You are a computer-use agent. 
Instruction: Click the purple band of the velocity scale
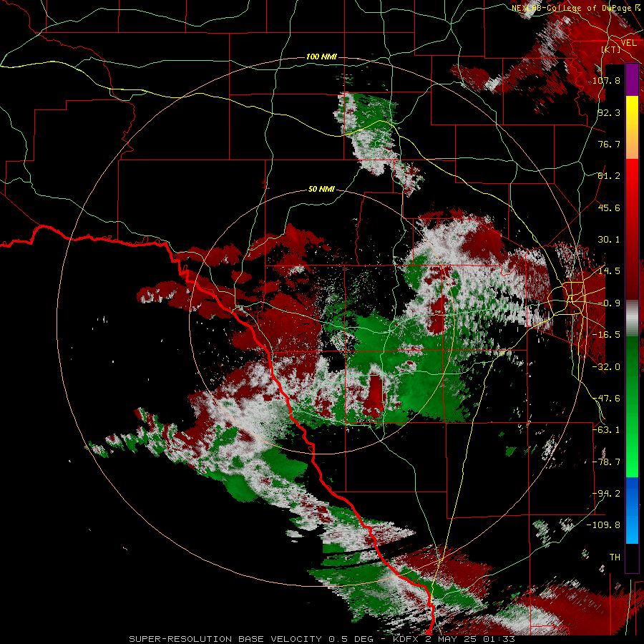tap(632, 80)
